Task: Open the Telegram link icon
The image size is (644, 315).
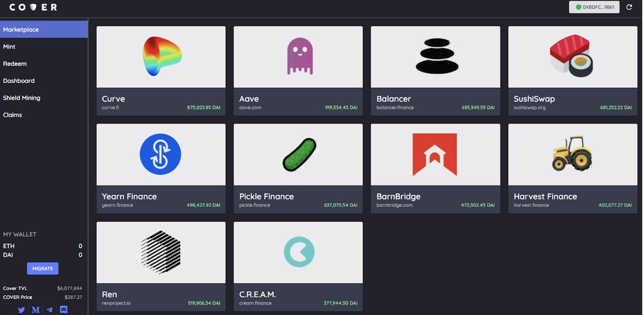Action: 50,310
